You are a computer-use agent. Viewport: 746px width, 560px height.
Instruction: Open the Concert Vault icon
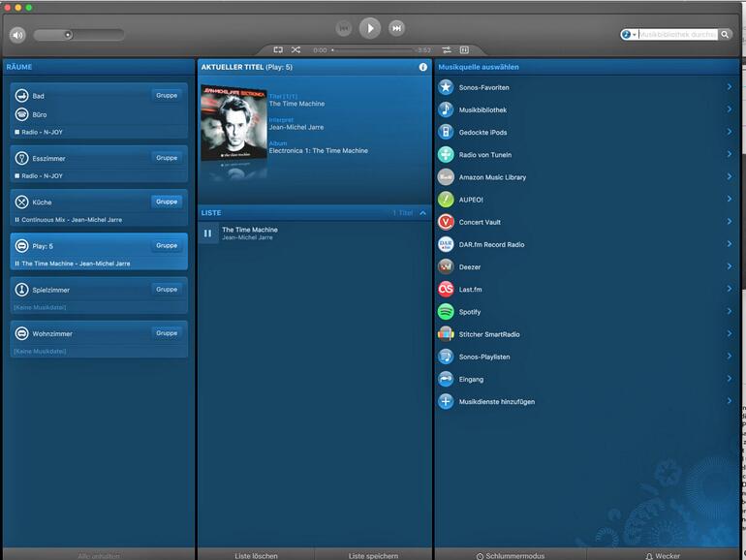[446, 222]
